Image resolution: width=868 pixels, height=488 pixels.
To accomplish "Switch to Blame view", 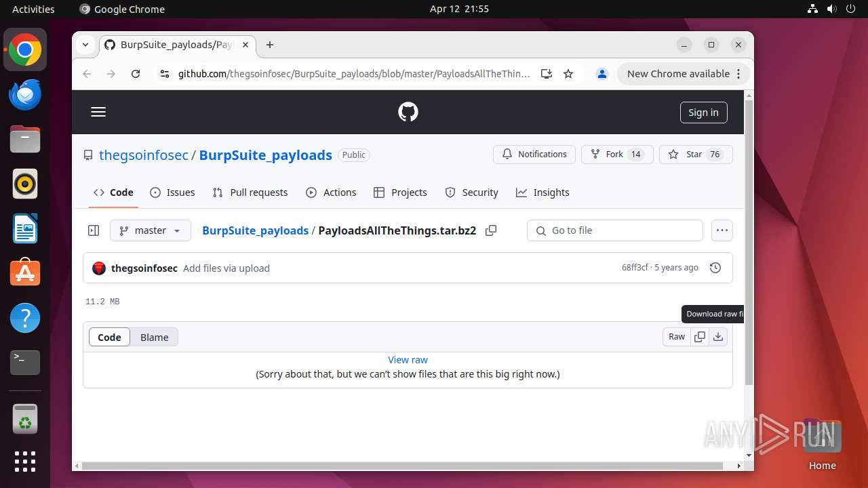I will pyautogui.click(x=155, y=337).
